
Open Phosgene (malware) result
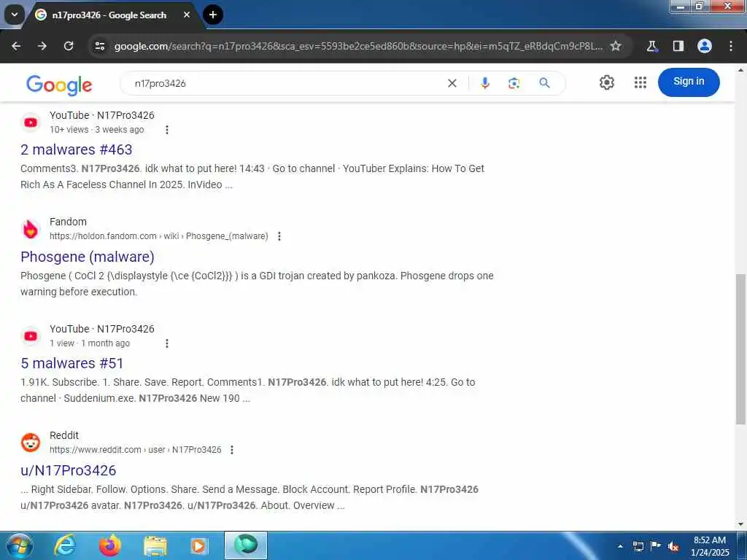[88, 257]
